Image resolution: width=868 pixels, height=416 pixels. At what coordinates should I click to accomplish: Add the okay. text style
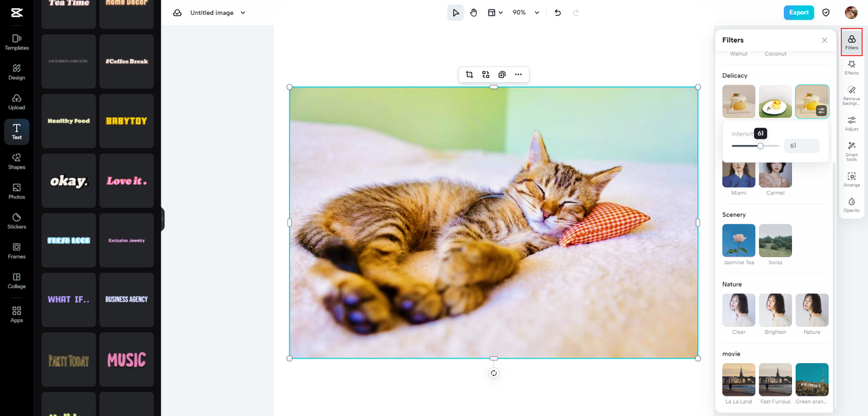point(68,181)
